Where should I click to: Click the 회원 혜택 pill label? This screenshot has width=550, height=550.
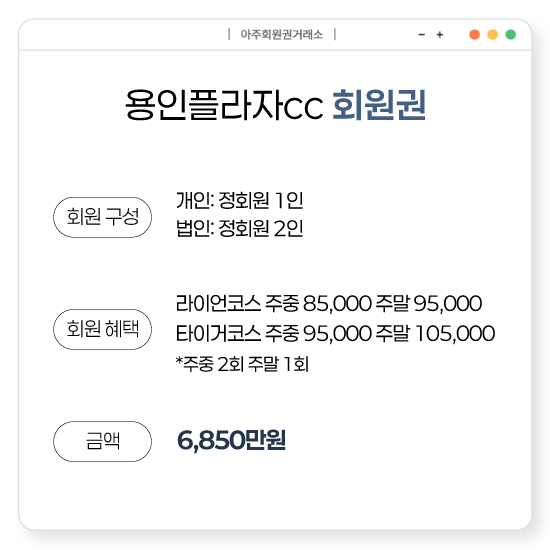pyautogui.click(x=102, y=329)
